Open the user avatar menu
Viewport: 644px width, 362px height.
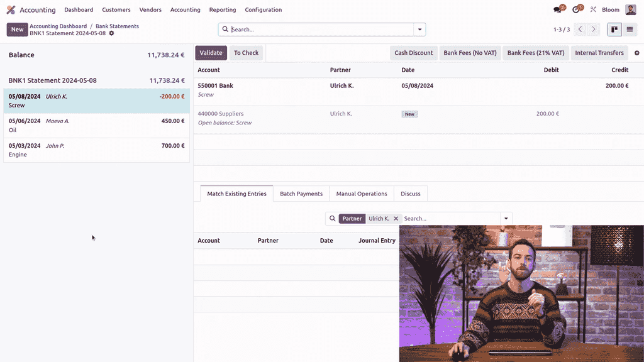[630, 9]
